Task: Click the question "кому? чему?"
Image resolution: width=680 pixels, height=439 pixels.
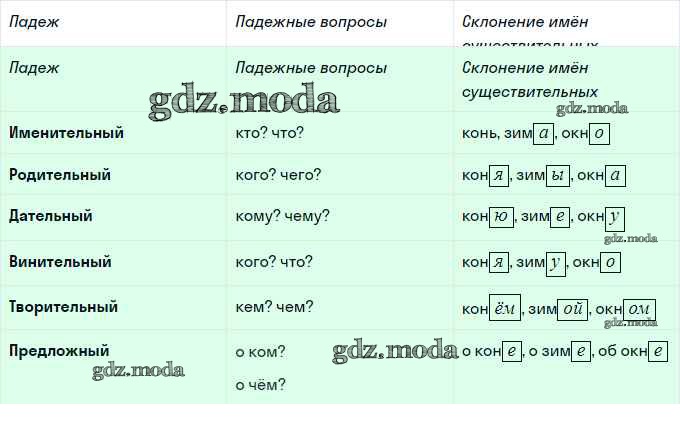Action: tap(282, 216)
